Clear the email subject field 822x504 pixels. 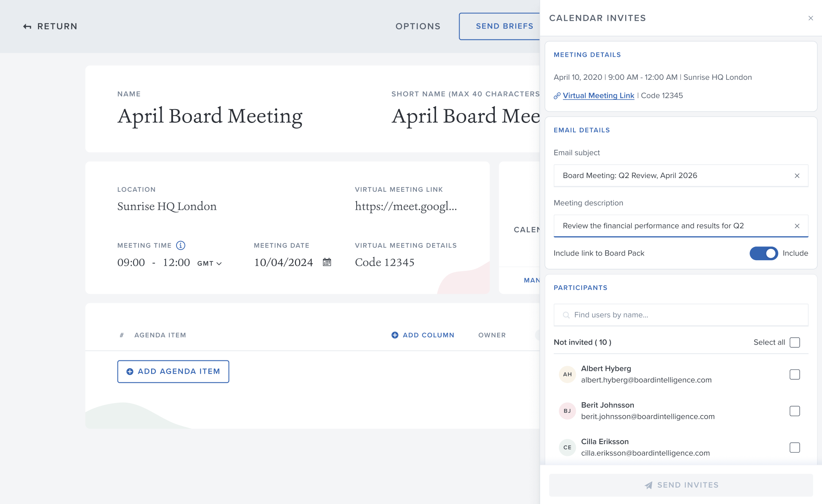797,176
